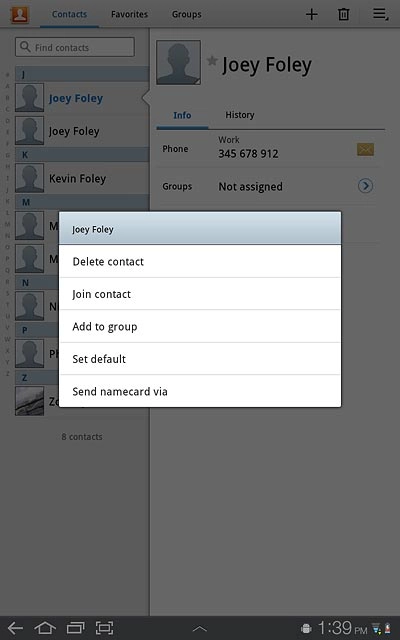Select Kevin Foley in the contact list
Image resolution: width=400 pixels, height=640 pixels.
pyautogui.click(x=82, y=178)
